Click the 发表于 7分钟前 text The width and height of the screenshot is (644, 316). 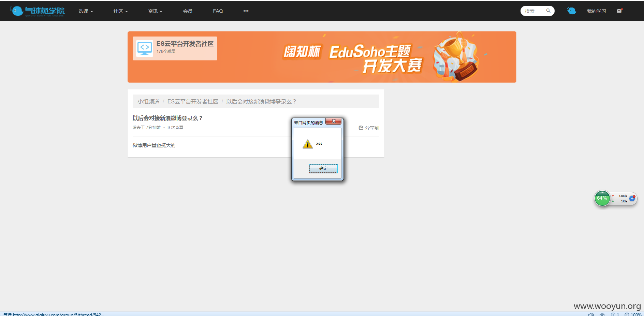pyautogui.click(x=146, y=128)
